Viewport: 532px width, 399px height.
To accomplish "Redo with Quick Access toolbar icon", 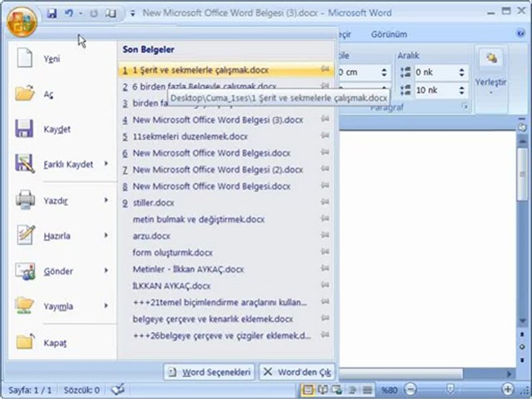I will coord(94,13).
